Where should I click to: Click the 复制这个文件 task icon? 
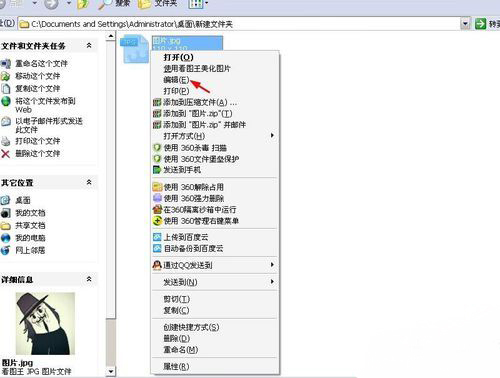pos(6,89)
